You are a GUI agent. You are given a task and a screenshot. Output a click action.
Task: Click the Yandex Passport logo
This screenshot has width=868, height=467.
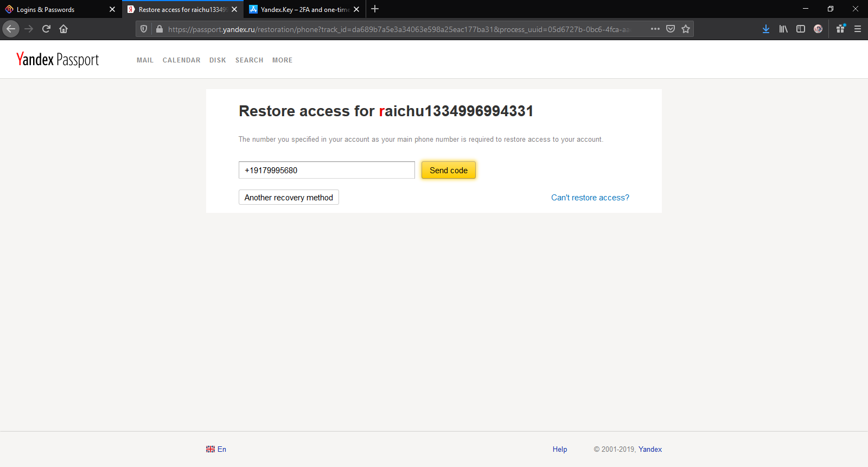click(58, 59)
